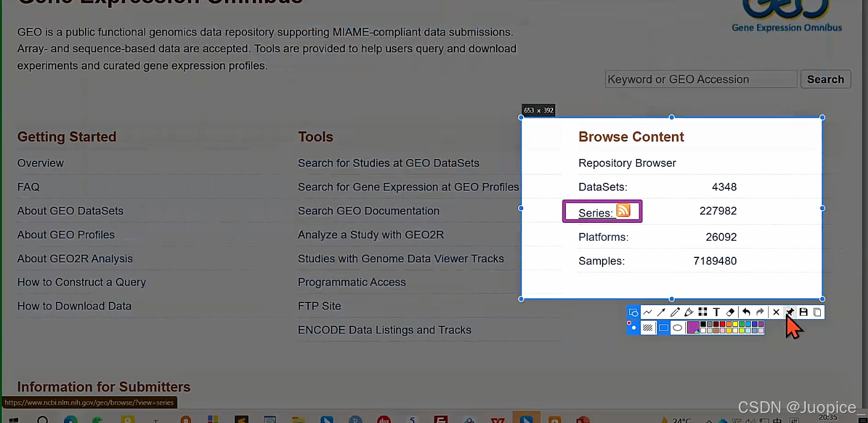Click the Platforms: label
The height and width of the screenshot is (423, 868).
[x=604, y=237]
